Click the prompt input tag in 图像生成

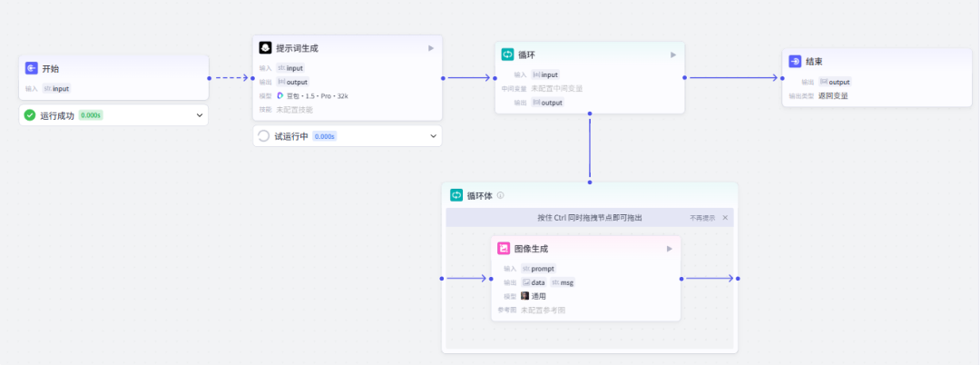pyautogui.click(x=538, y=269)
